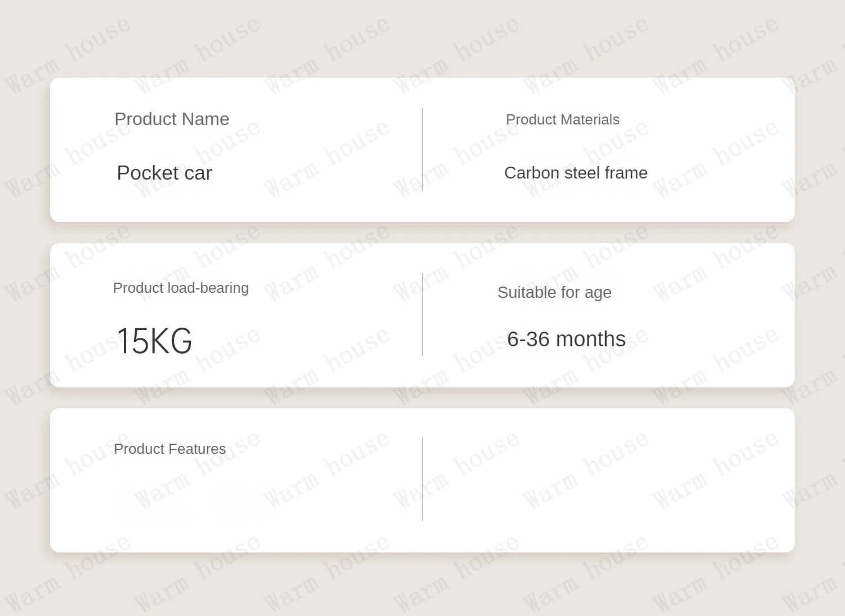Click the Product Materials heading
The width and height of the screenshot is (845, 616).
[x=562, y=119]
